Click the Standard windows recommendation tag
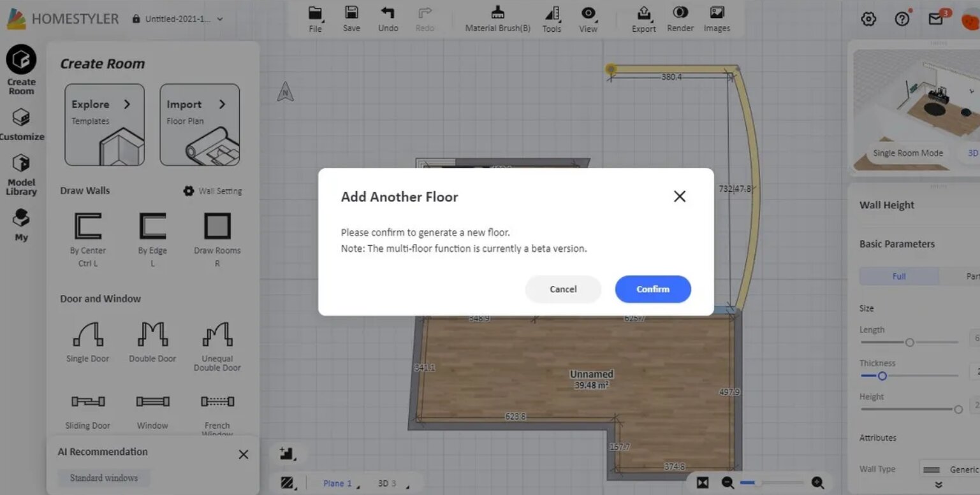980x495 pixels. point(104,478)
